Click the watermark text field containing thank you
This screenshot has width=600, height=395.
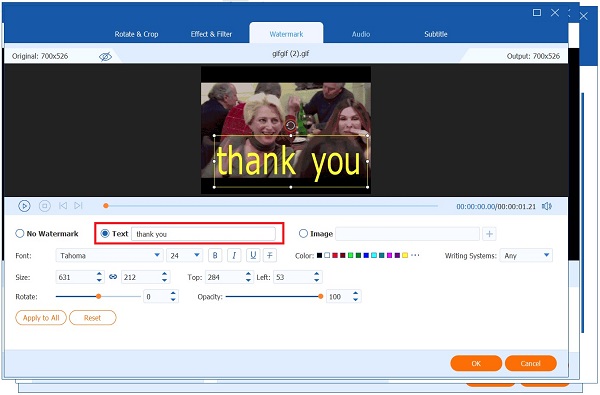coord(203,234)
